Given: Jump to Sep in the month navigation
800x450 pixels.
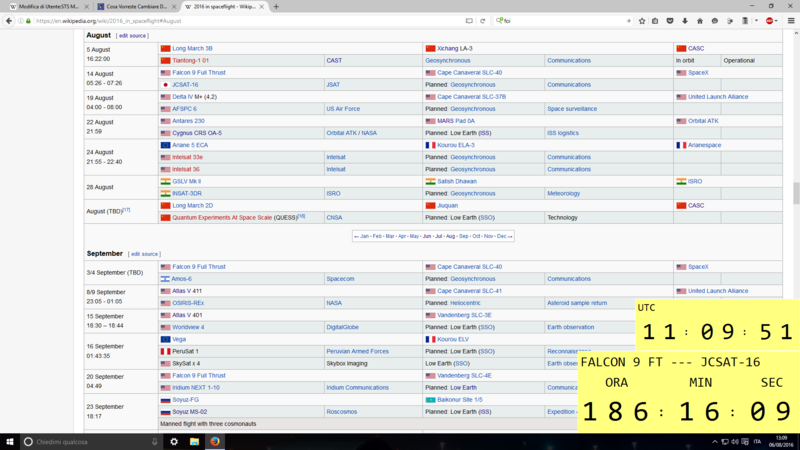Looking at the screenshot, I should (x=463, y=236).
